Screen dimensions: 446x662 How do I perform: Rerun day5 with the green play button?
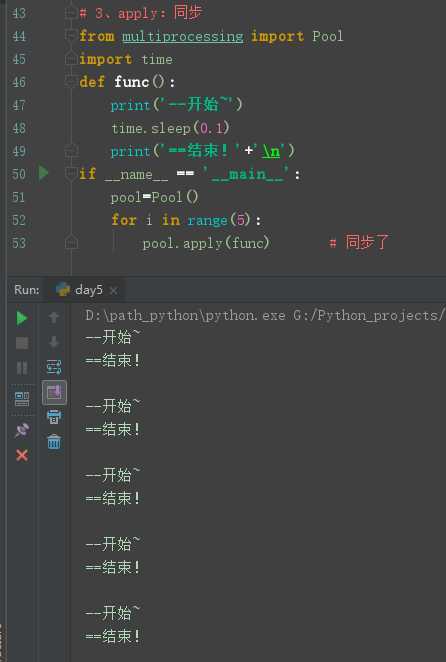coord(22,317)
